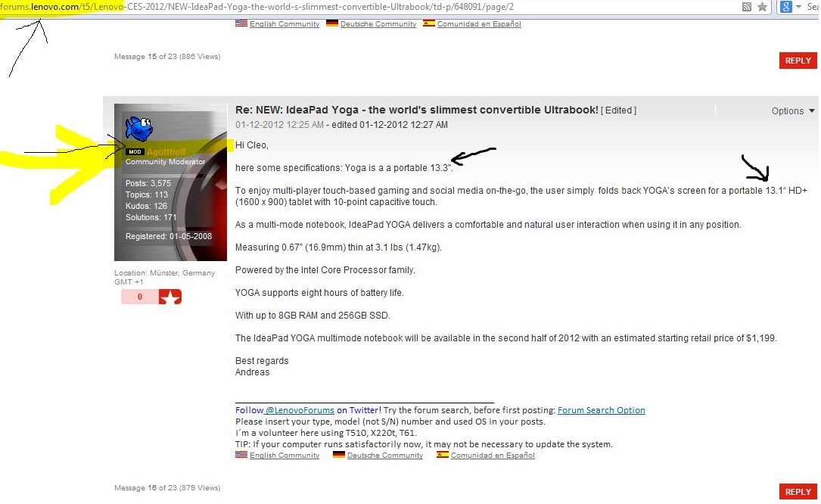Viewport: 821px width, 504px height.
Task: Click Topics: 113 stat line
Action: (147, 195)
